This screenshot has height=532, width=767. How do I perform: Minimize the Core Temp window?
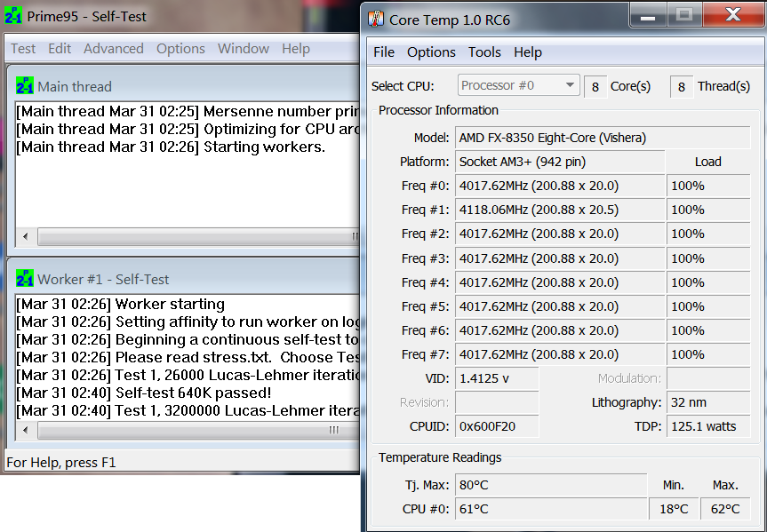click(648, 15)
